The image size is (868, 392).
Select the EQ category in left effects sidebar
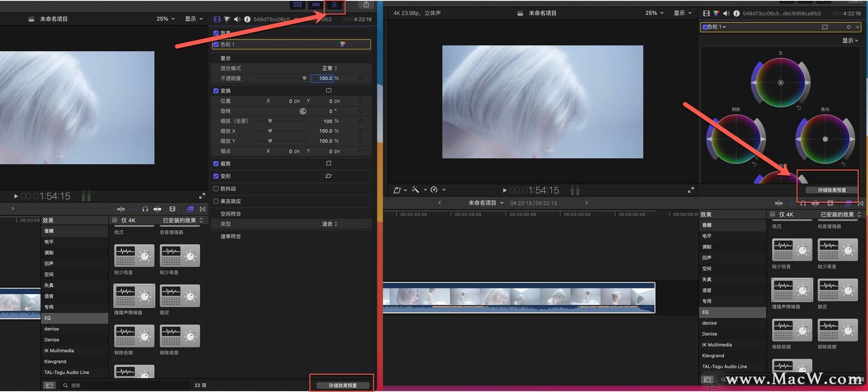(x=75, y=318)
